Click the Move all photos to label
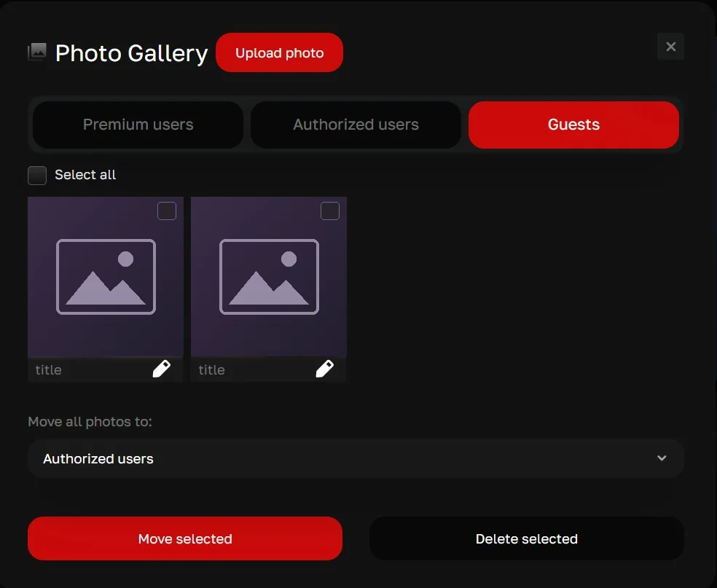 (x=90, y=422)
